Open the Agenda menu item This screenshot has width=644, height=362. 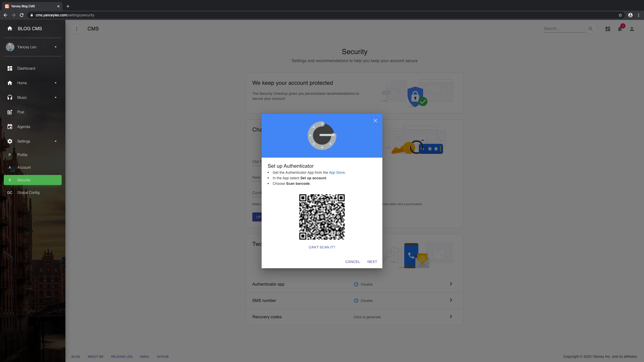pyautogui.click(x=33, y=127)
